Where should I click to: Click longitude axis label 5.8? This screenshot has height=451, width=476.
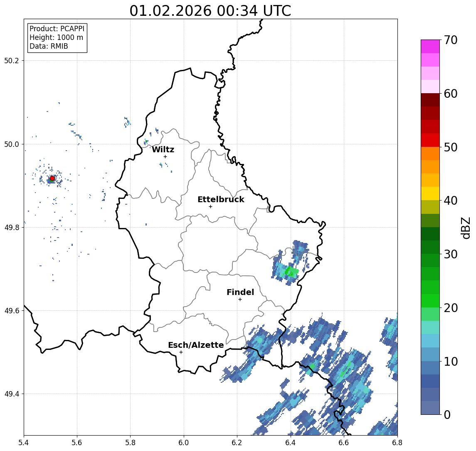pos(130,443)
